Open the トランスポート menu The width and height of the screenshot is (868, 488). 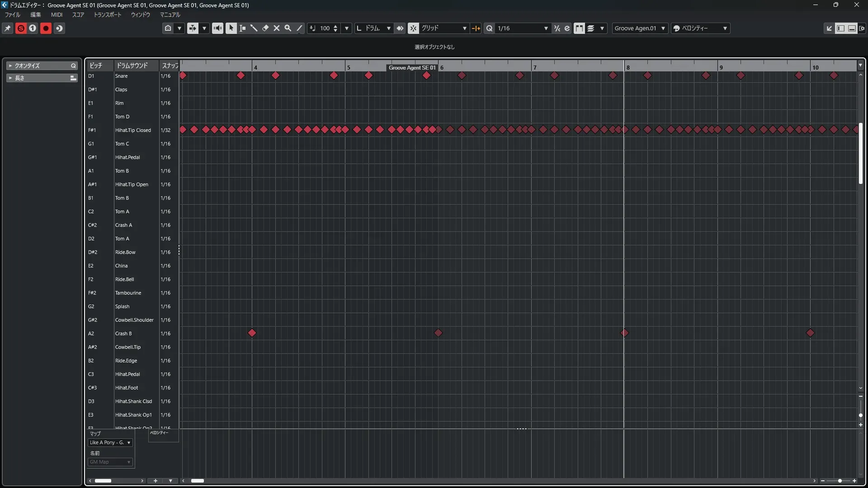point(108,15)
